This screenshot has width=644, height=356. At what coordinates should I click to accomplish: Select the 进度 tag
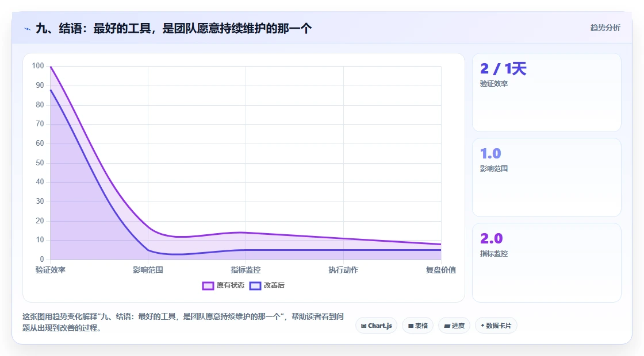click(x=454, y=326)
